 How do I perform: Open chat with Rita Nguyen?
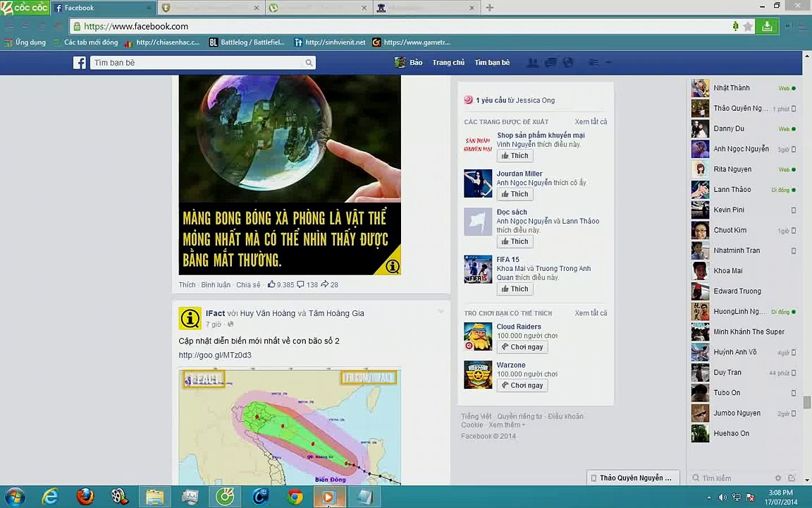click(x=744, y=169)
